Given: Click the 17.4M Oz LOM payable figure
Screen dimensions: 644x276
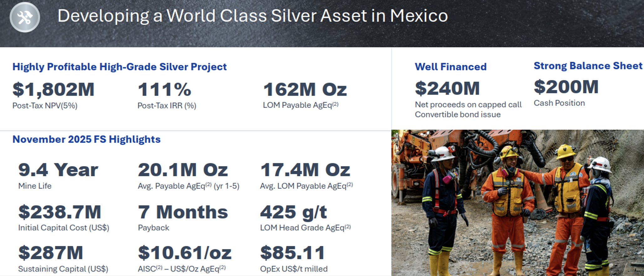Looking at the screenshot, I should pyautogui.click(x=305, y=170).
